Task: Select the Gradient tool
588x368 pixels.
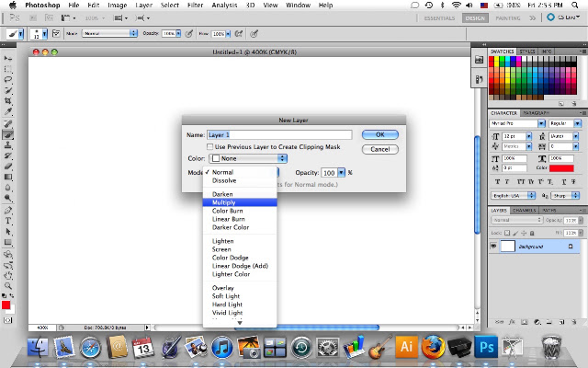Action: pyautogui.click(x=8, y=177)
